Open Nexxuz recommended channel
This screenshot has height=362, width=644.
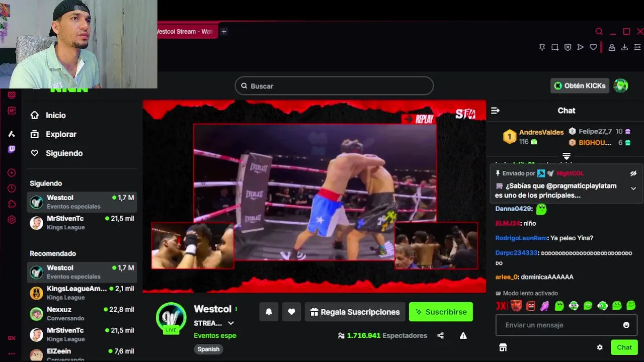(x=82, y=314)
